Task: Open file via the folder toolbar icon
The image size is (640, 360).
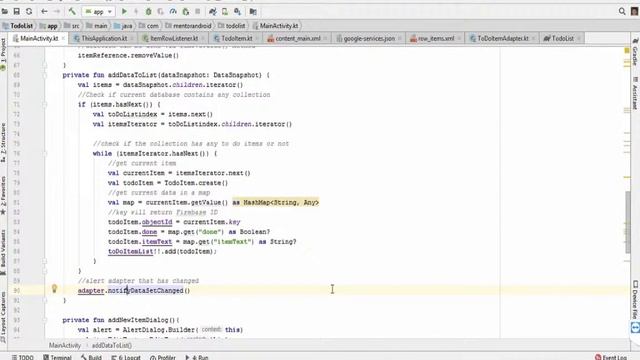Action: (x=4, y=11)
